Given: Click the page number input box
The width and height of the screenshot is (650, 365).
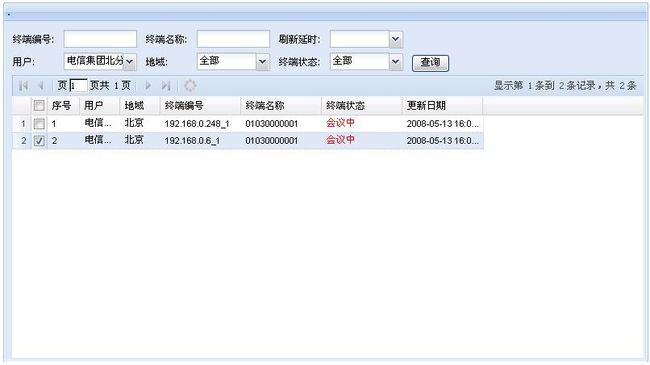Looking at the screenshot, I should coord(78,85).
